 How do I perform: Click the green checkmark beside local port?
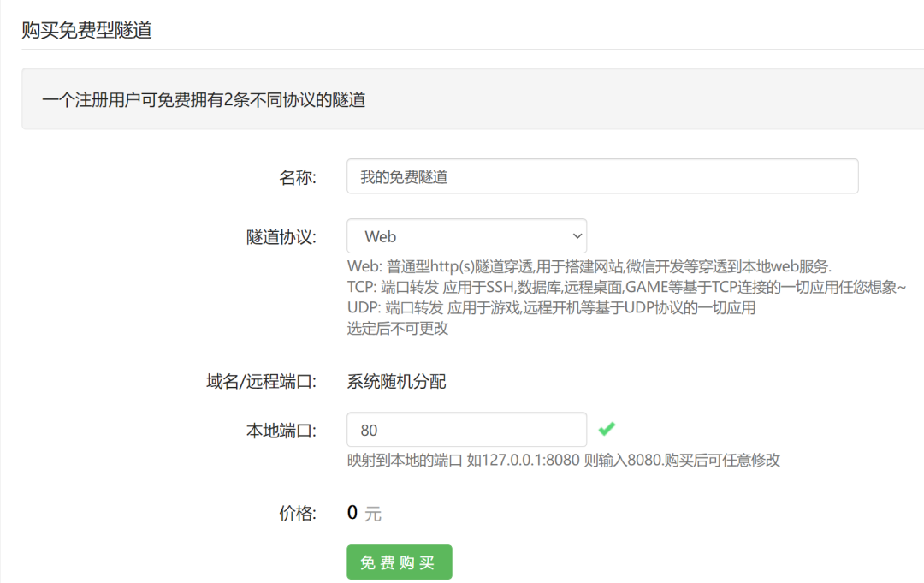coord(607,429)
